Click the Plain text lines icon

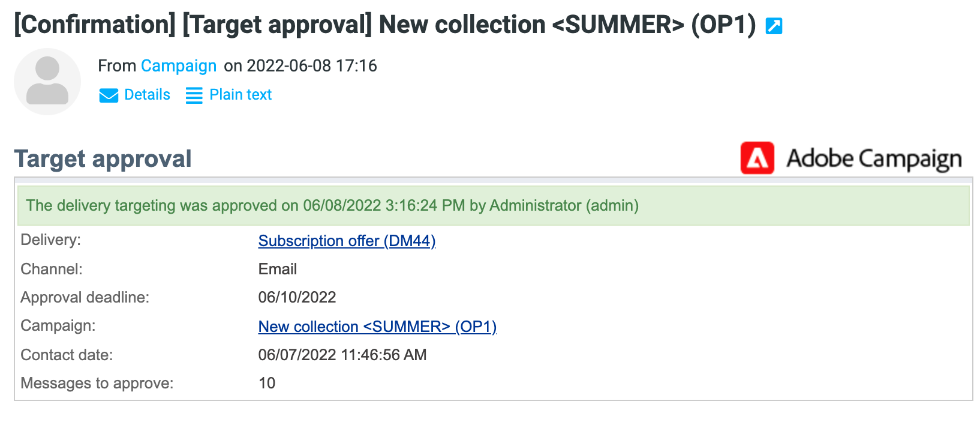194,95
